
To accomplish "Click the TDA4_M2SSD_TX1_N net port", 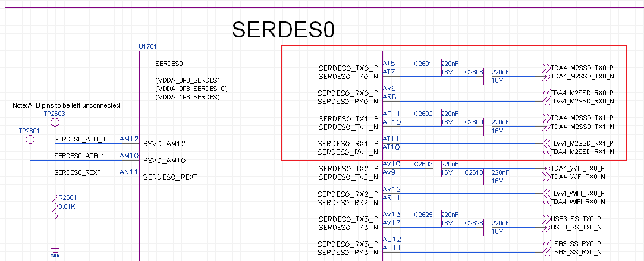I will click(x=579, y=127).
